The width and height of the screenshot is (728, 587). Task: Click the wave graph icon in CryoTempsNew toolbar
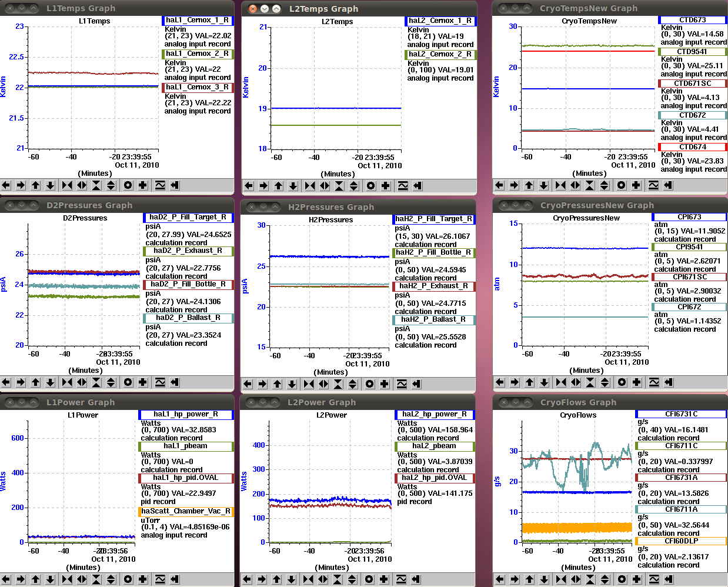pyautogui.click(x=653, y=185)
